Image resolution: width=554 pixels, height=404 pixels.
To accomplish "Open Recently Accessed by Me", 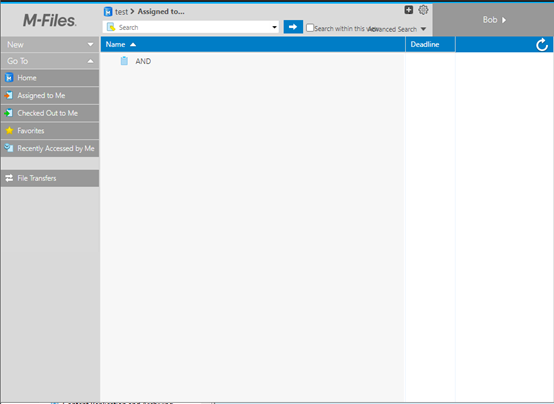I will (x=50, y=148).
